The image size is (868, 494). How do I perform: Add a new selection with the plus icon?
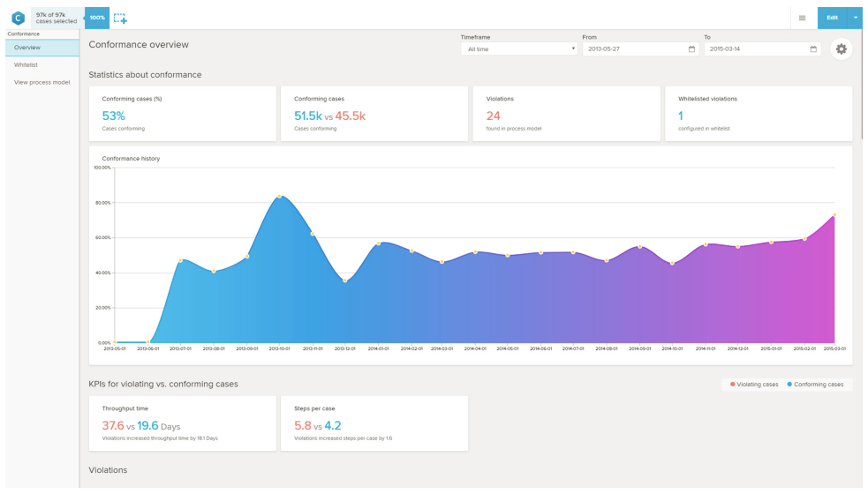(120, 19)
